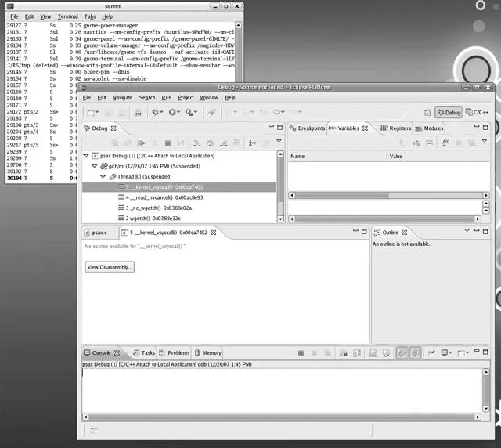Collapse the psax Debug tree node

coord(86,156)
